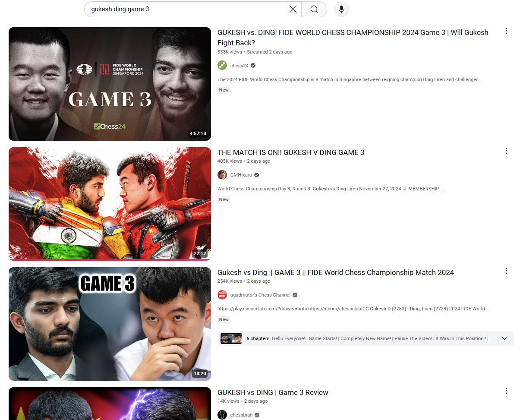520x420 pixels.
Task: Click the 18:20 duration badge
Action: (x=200, y=373)
